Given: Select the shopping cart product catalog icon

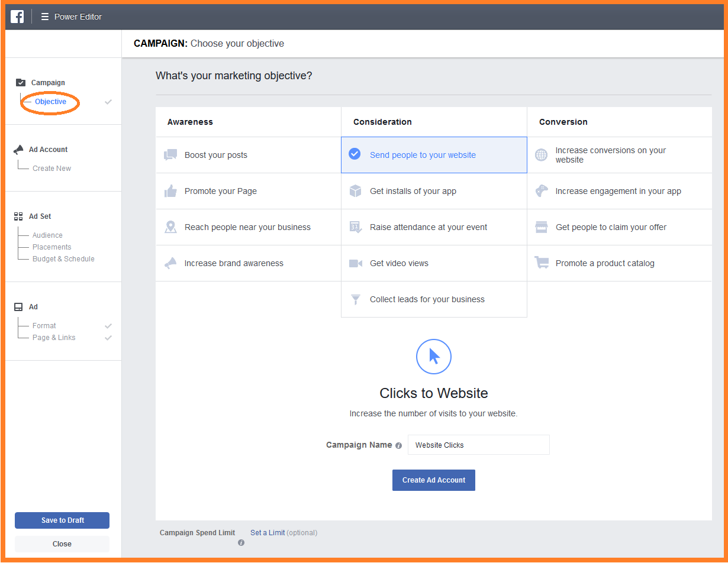Looking at the screenshot, I should (541, 263).
